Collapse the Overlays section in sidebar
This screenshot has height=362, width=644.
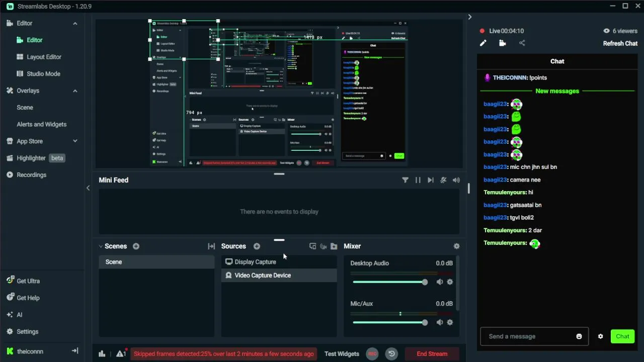[x=75, y=90]
